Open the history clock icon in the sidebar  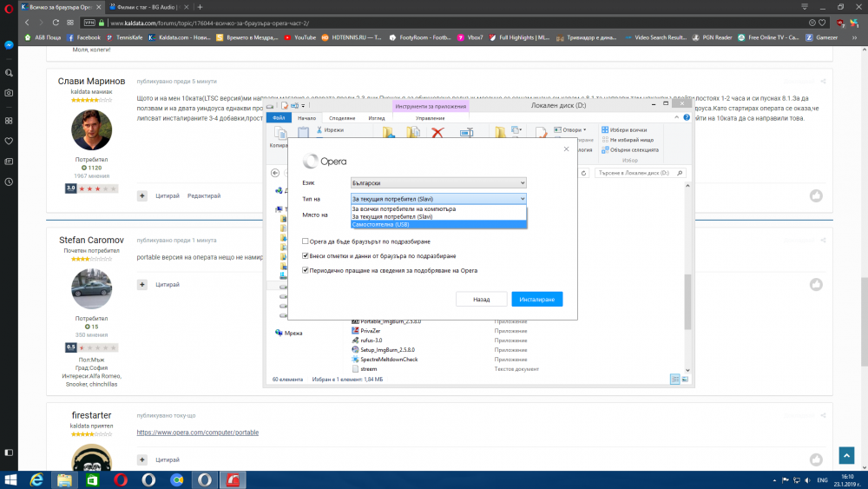coord(9,182)
